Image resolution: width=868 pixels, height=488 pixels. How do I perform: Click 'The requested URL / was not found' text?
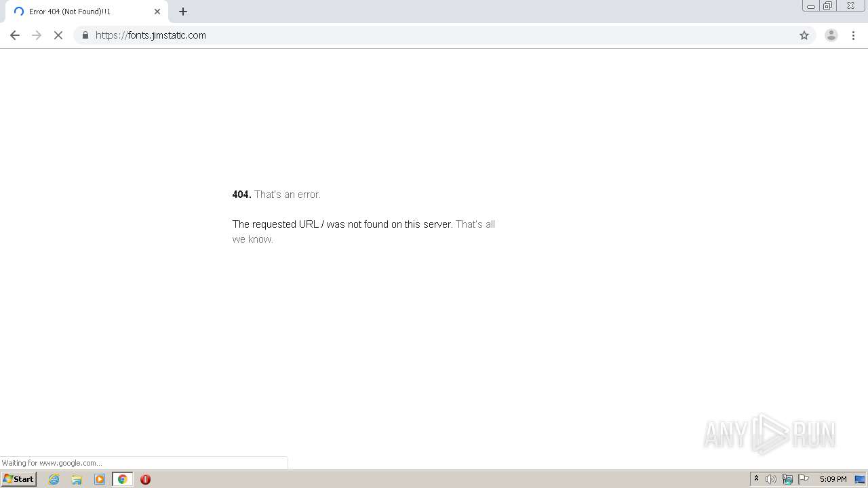[311, 224]
